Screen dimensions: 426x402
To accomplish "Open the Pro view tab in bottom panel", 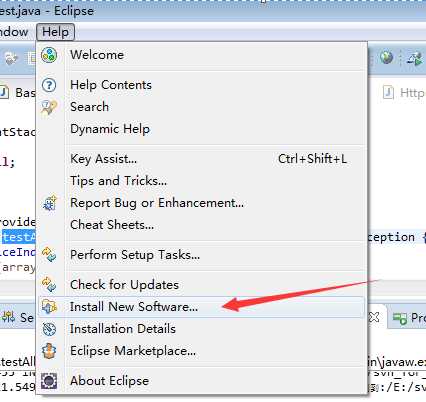I will click(409, 318).
